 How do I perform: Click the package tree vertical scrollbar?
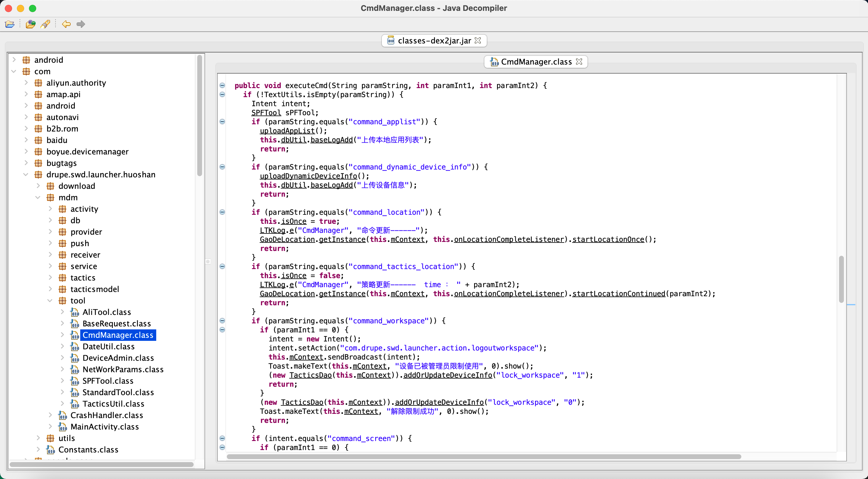tap(199, 115)
